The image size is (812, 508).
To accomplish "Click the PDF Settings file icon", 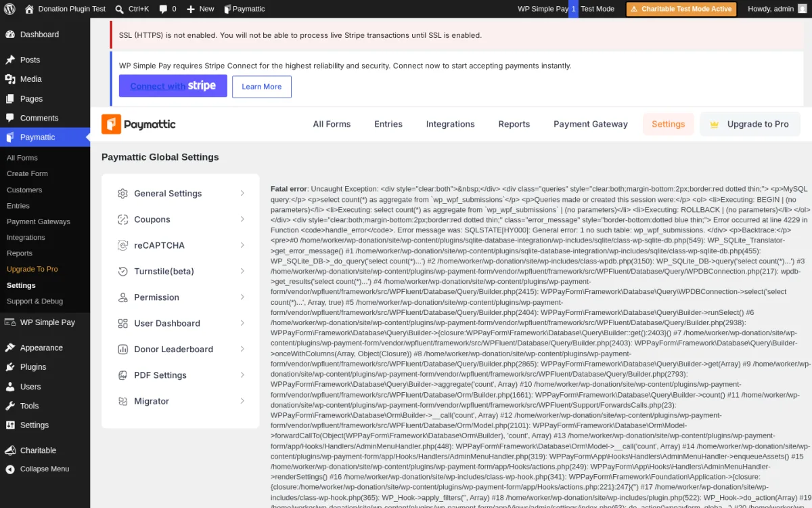I will pos(122,375).
